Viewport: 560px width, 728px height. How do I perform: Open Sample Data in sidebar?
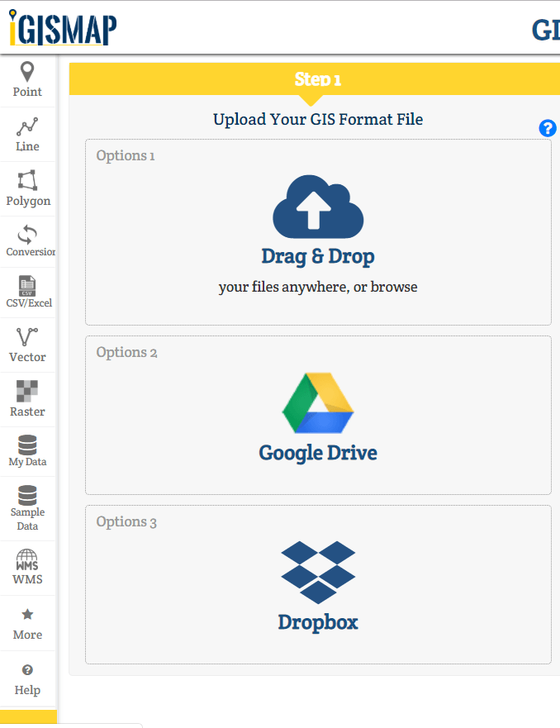point(27,509)
